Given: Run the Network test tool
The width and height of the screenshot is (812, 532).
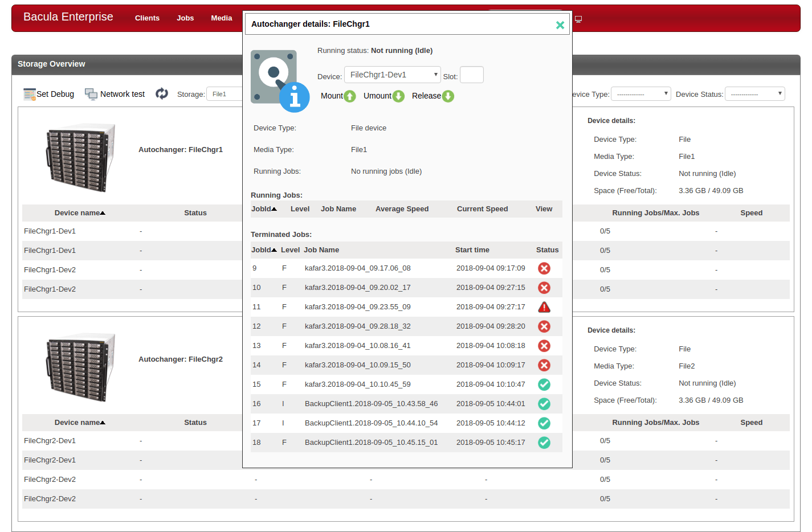Looking at the screenshot, I should pos(115,94).
